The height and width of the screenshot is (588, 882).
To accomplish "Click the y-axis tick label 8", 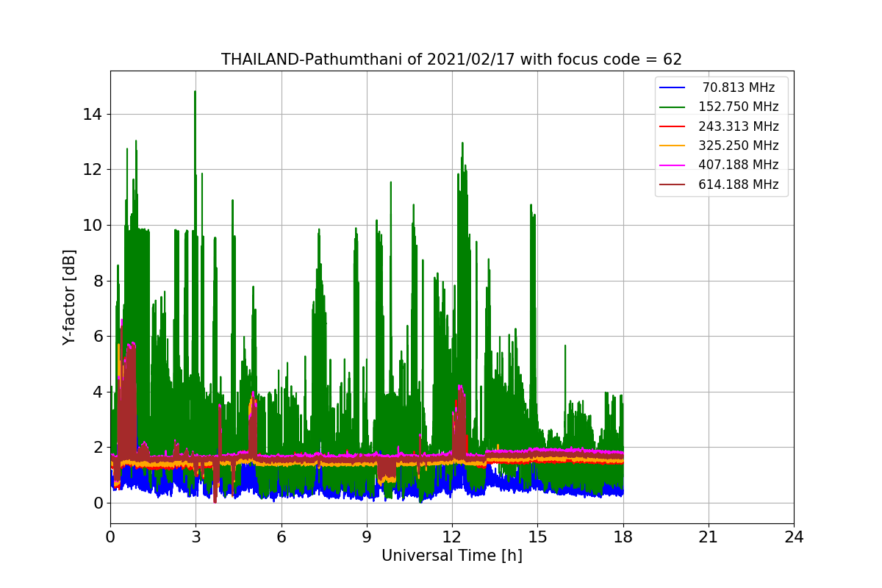I will [x=96, y=281].
